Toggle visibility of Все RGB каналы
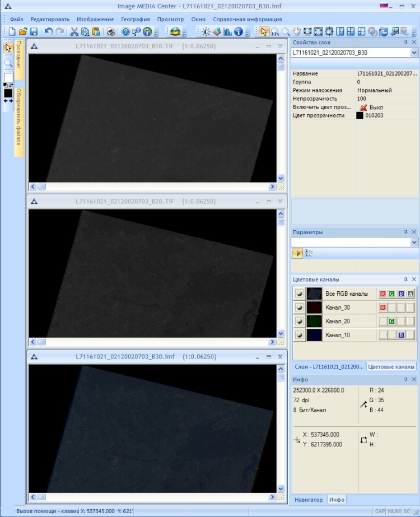The image size is (420, 517). (x=299, y=294)
